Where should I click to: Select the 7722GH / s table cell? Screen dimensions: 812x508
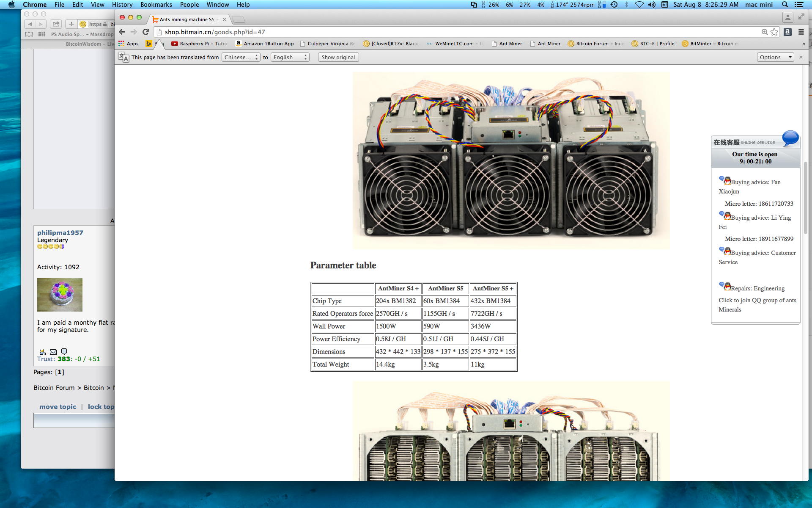(493, 314)
